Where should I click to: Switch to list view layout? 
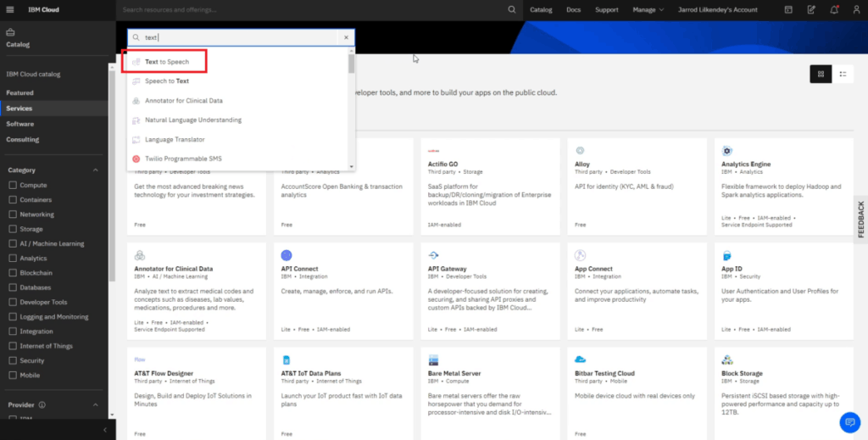pos(843,75)
